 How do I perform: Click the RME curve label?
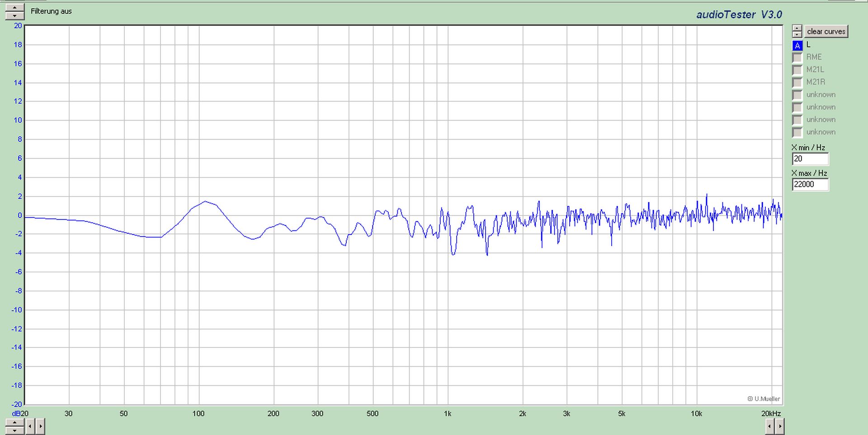point(814,57)
